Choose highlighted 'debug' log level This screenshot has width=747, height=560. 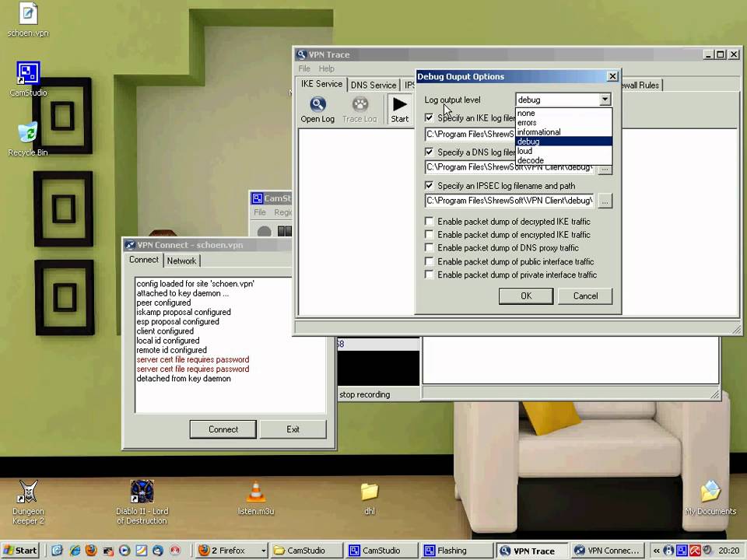point(563,142)
